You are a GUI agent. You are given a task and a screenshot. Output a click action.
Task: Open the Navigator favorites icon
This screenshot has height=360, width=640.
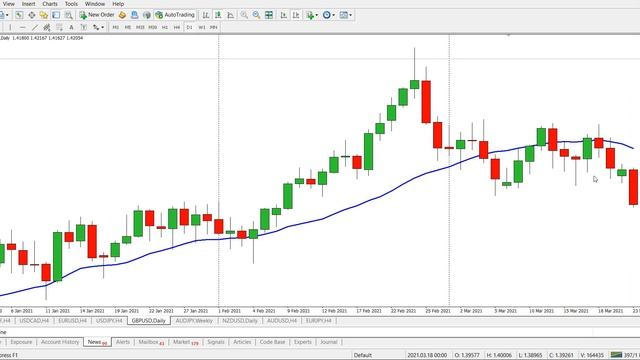pos(44,15)
